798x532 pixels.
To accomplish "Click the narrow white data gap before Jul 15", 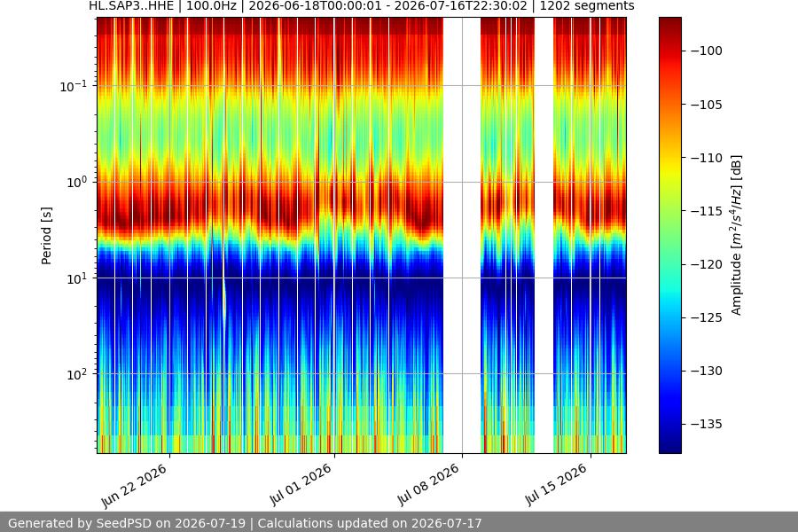I will 544,235.
